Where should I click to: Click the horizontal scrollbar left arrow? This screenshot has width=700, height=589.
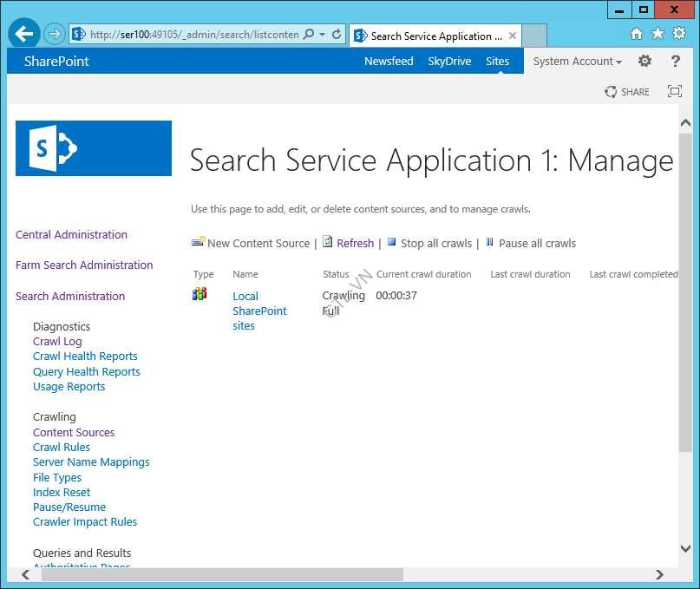pyautogui.click(x=25, y=575)
